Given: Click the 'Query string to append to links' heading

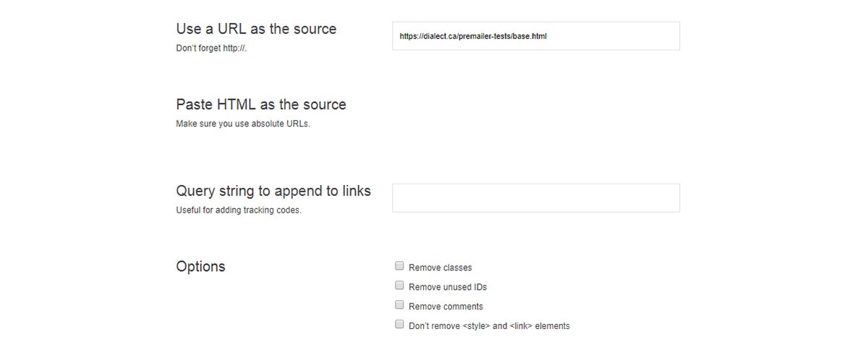Looking at the screenshot, I should click(x=273, y=191).
